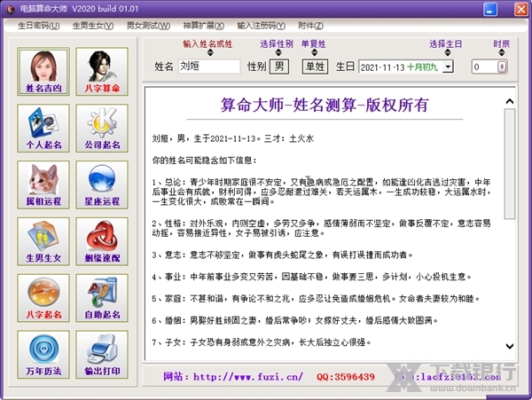Click the line starting 7、子女
The image size is (532, 400).
pyautogui.click(x=262, y=342)
